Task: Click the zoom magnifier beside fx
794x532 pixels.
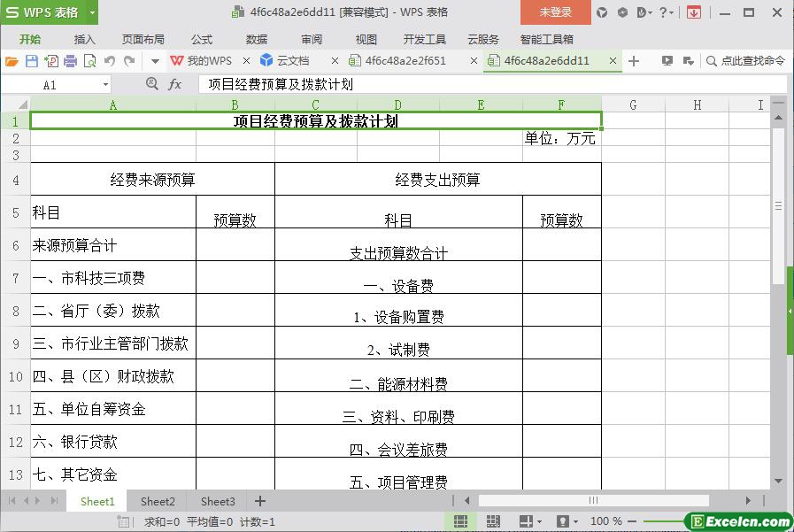Action: pos(151,83)
